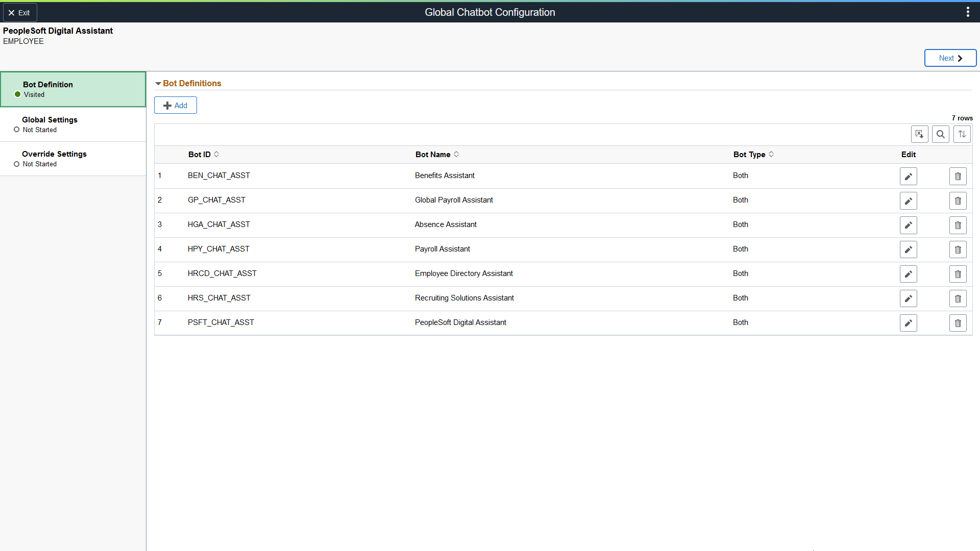Select the Override Settings Not Started step
980x551 pixels.
pos(73,158)
